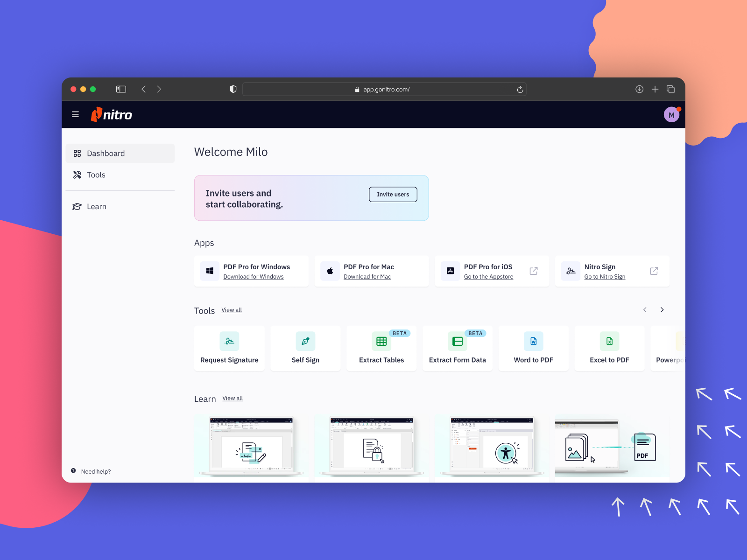Open the hamburger navigation menu
747x560 pixels.
[x=75, y=114]
